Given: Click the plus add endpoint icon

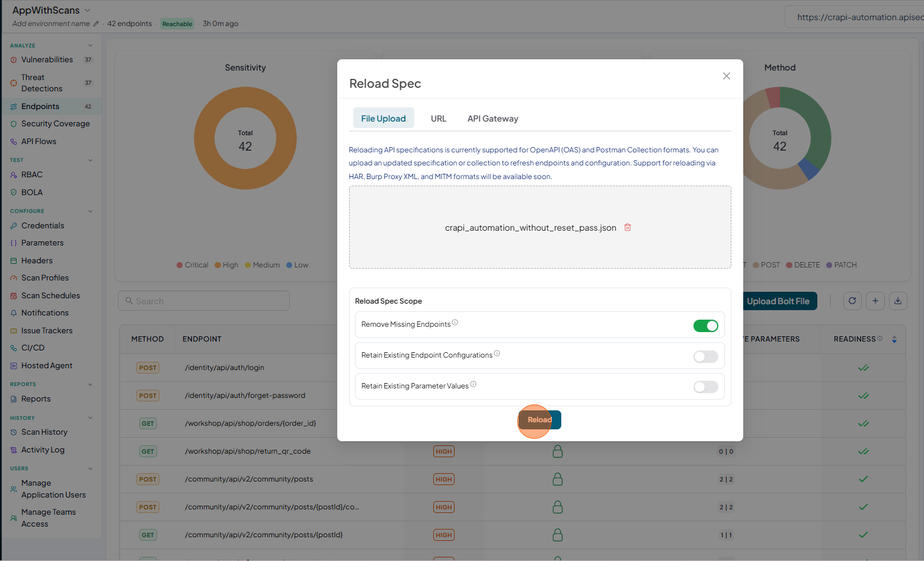Looking at the screenshot, I should (x=875, y=301).
